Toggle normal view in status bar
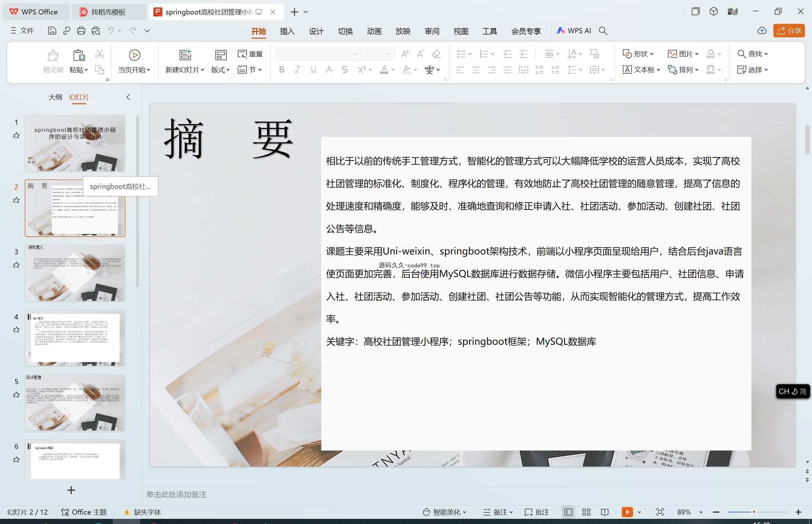The width and height of the screenshot is (812, 524). click(568, 512)
